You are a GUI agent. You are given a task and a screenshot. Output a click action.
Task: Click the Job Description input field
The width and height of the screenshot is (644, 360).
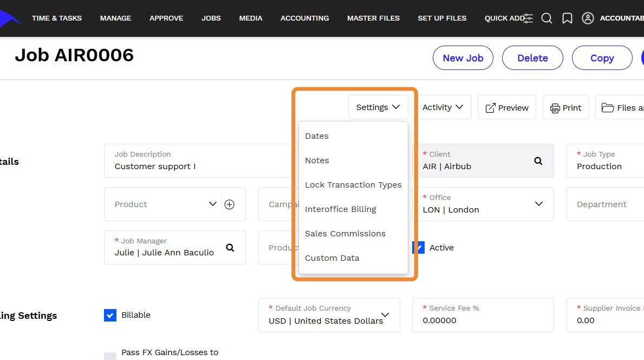[200, 160]
